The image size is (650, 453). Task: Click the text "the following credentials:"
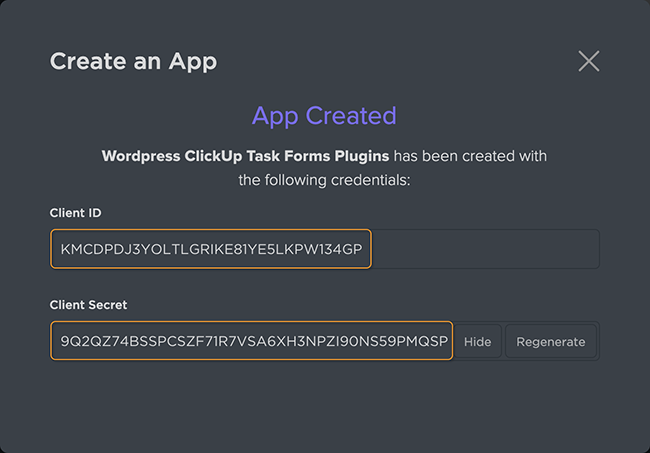pyautogui.click(x=324, y=180)
